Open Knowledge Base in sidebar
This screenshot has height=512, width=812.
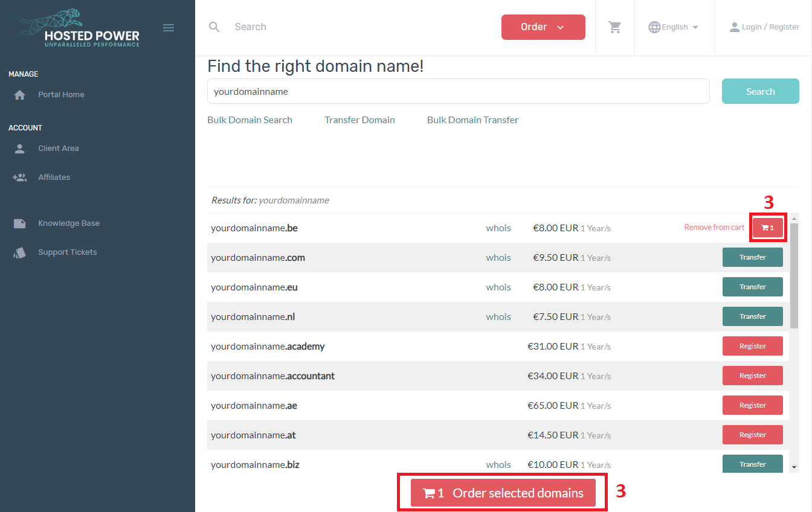[x=69, y=223]
